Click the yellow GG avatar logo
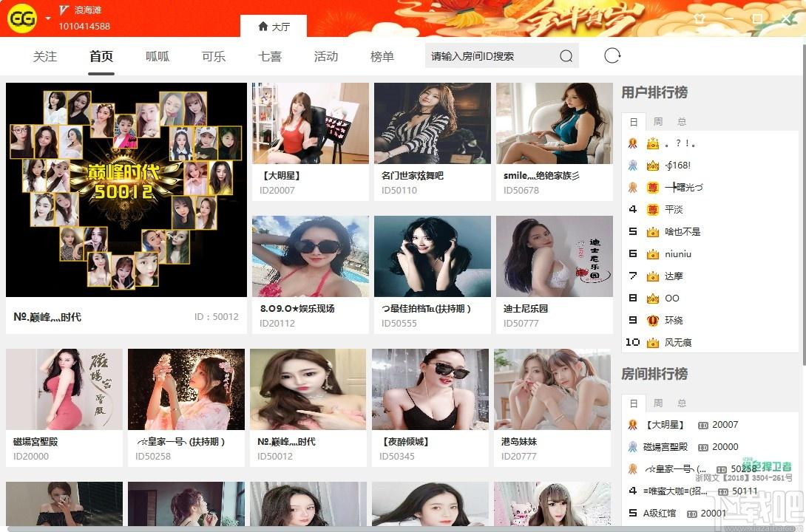Image resolution: width=806 pixels, height=532 pixels. [22, 18]
